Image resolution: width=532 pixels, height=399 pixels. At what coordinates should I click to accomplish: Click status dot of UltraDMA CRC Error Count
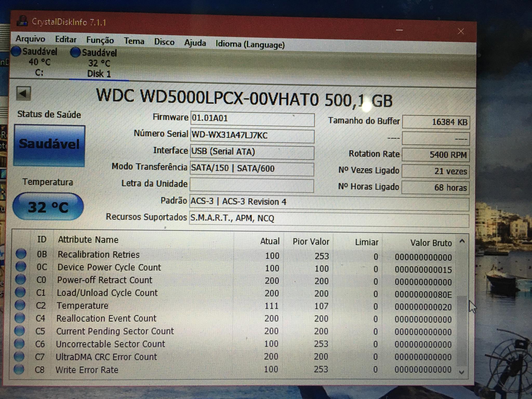(x=19, y=356)
